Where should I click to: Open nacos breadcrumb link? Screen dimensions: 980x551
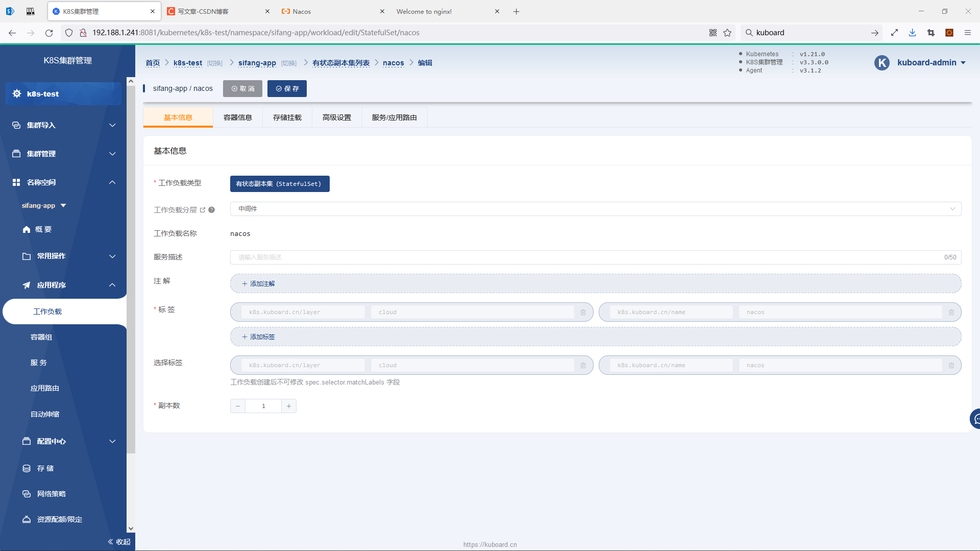tap(394, 63)
